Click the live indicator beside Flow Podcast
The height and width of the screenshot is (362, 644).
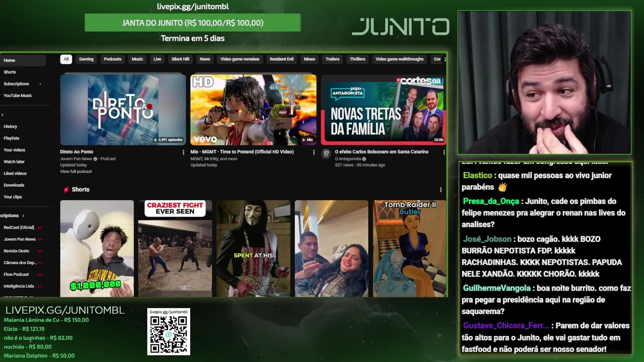click(40, 275)
